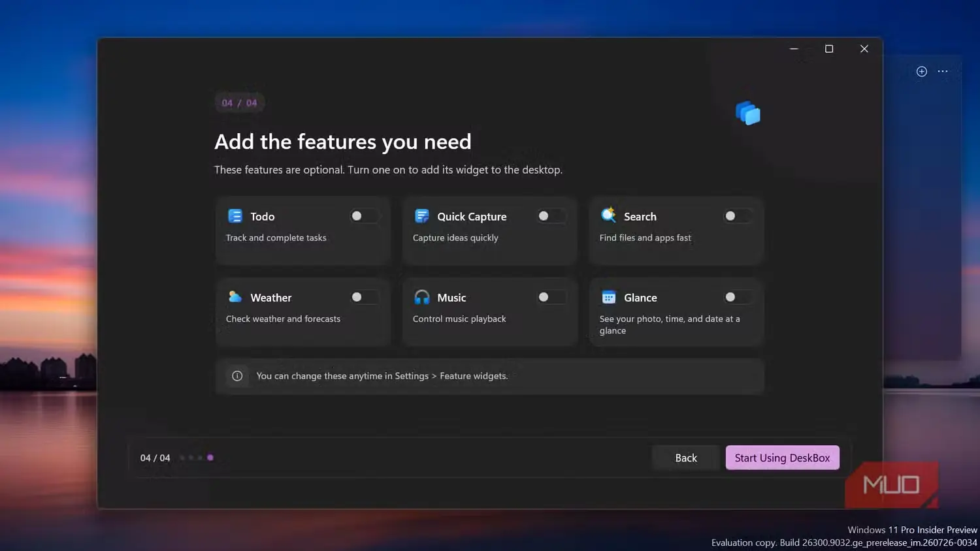
Task: Open the three-dot menu in background window
Action: (x=943, y=71)
